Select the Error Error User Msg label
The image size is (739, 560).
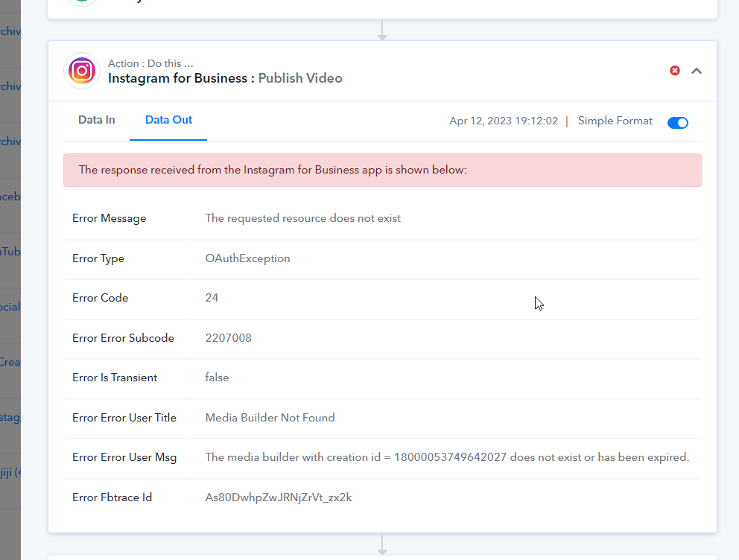point(124,458)
